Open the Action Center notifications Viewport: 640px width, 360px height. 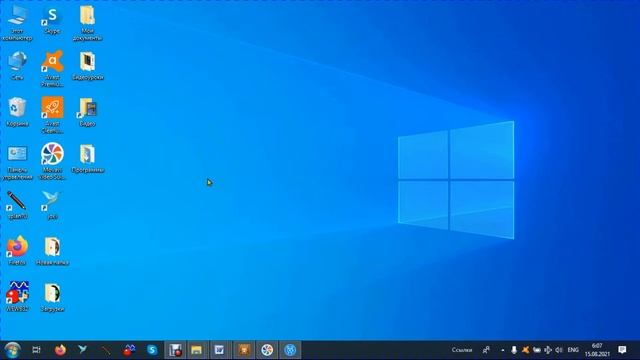pyautogui.click(x=622, y=350)
